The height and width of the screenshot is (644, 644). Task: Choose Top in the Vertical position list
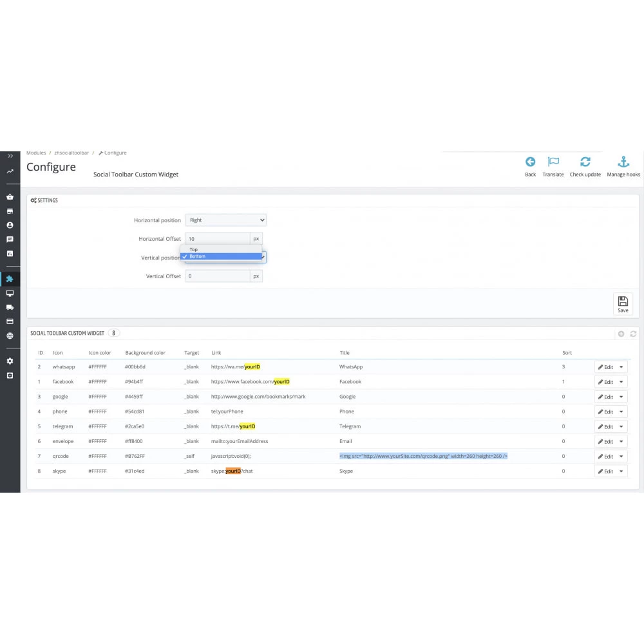[221, 249]
